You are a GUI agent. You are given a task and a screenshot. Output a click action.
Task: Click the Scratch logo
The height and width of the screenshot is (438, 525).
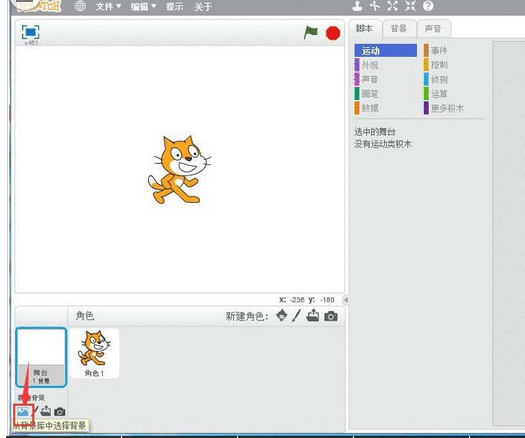(39, 6)
